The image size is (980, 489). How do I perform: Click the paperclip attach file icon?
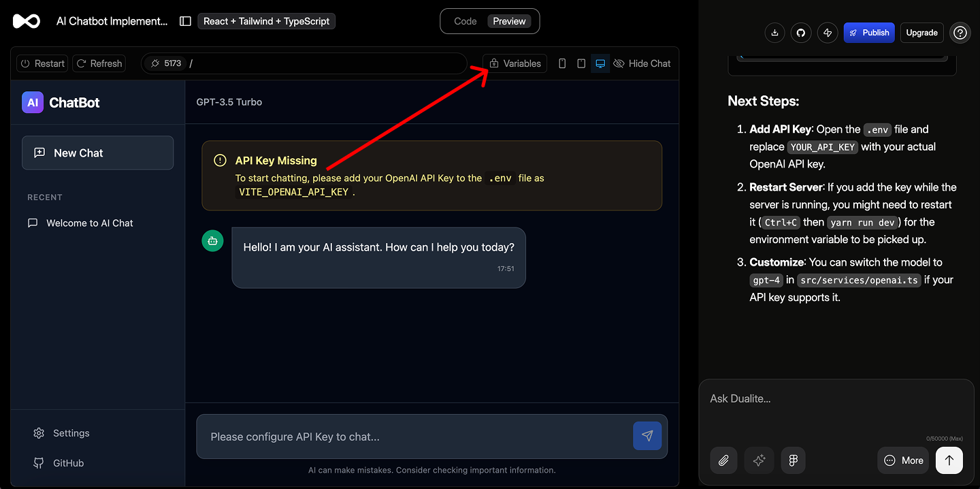click(x=723, y=460)
